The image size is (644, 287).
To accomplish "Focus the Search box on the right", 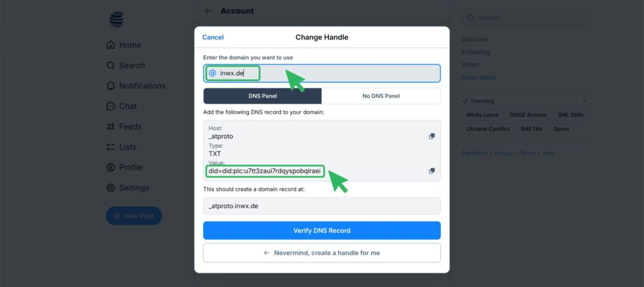I will click(x=525, y=18).
